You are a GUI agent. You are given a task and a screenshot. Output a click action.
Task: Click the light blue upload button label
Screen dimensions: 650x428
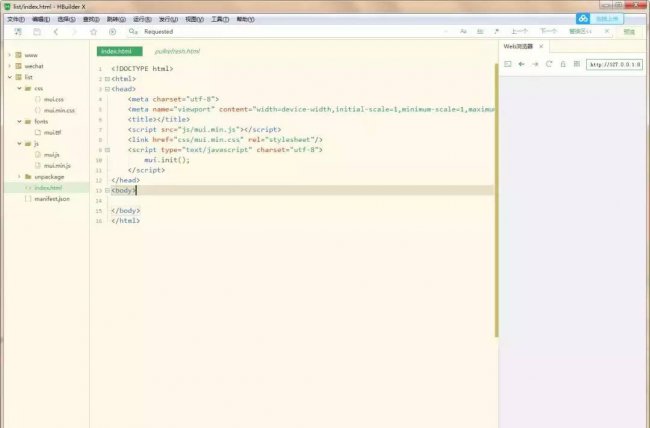tap(607, 19)
